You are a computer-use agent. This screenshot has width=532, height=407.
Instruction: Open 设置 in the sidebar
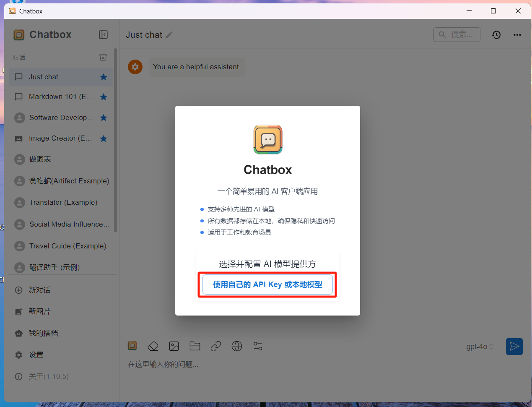pos(36,355)
